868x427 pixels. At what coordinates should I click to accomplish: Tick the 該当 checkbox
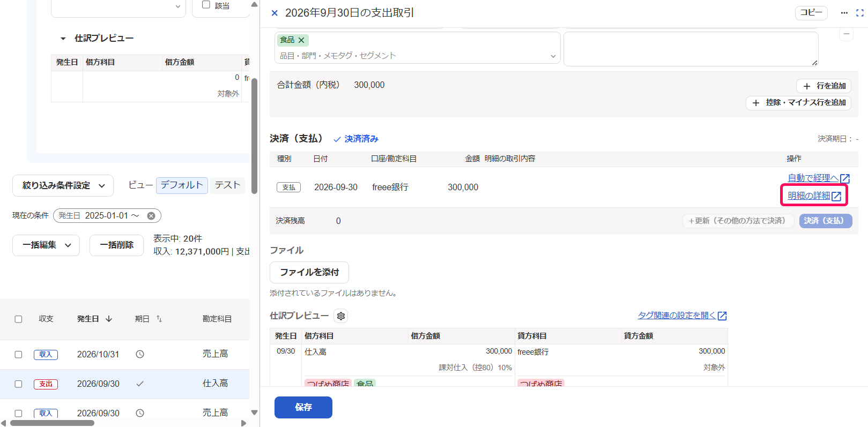pos(206,5)
